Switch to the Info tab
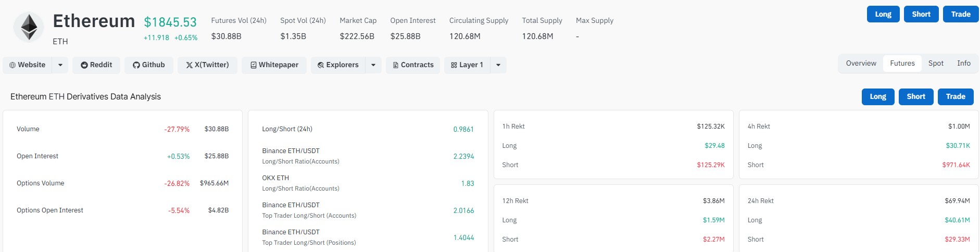The image size is (980, 252). pos(963,64)
